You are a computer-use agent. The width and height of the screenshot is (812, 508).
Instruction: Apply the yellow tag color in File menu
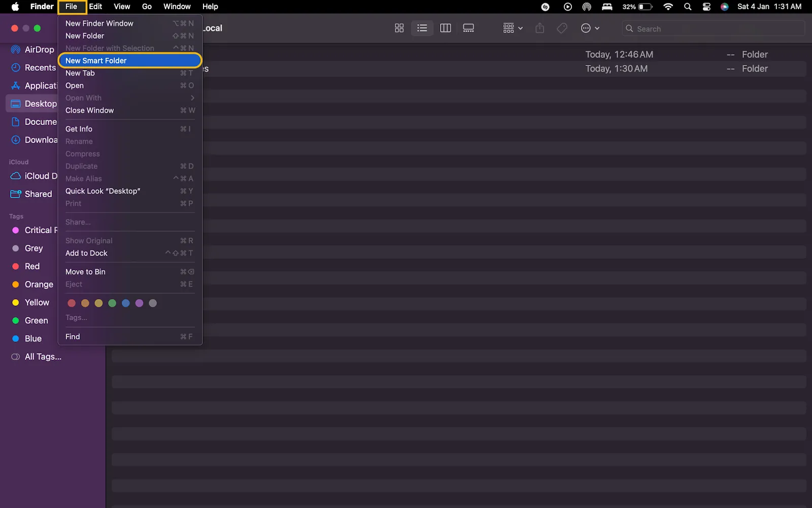[98, 303]
